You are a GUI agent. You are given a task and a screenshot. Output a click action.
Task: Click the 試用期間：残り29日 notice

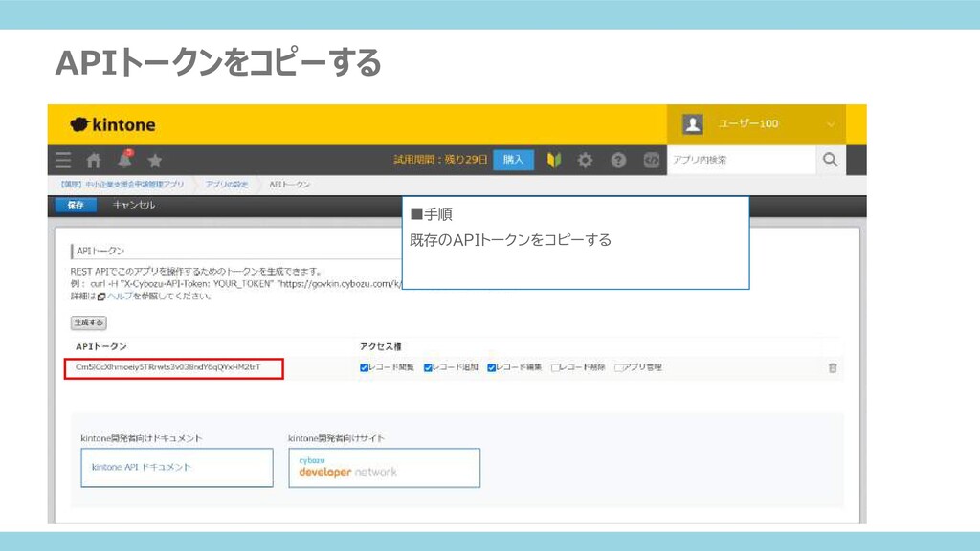click(440, 160)
